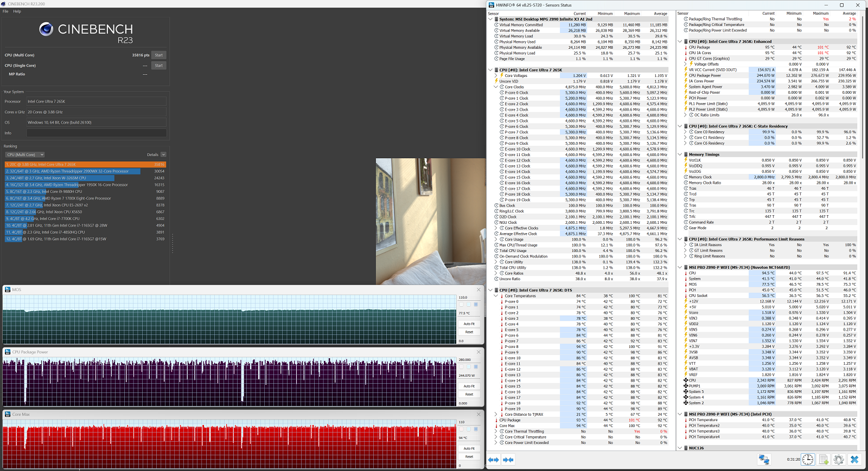Start the CPU (Multi Core) benchmark
The height and width of the screenshot is (471, 868).
pyautogui.click(x=158, y=55)
